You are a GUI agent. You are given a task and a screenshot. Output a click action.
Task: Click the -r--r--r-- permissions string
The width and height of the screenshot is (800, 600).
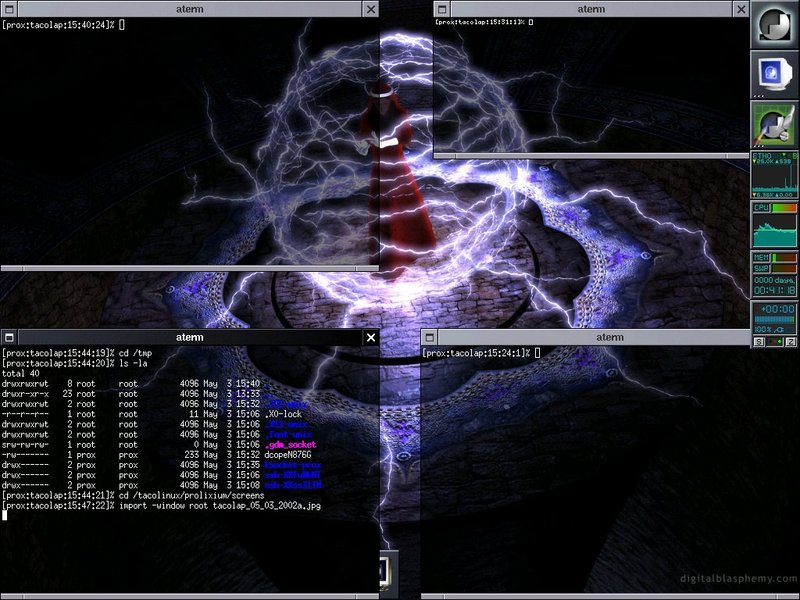click(25, 414)
